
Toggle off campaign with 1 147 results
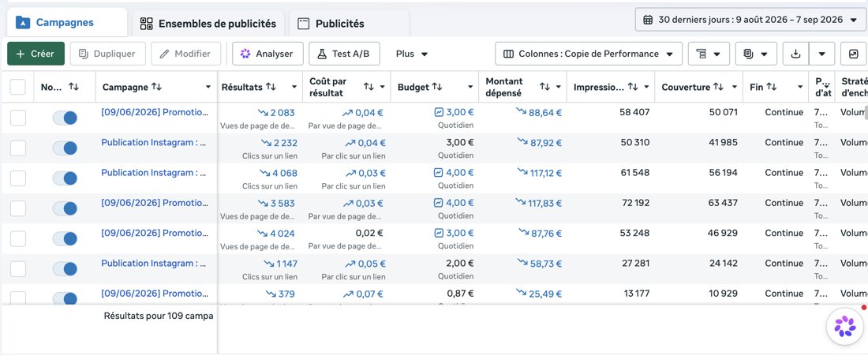[x=65, y=269]
